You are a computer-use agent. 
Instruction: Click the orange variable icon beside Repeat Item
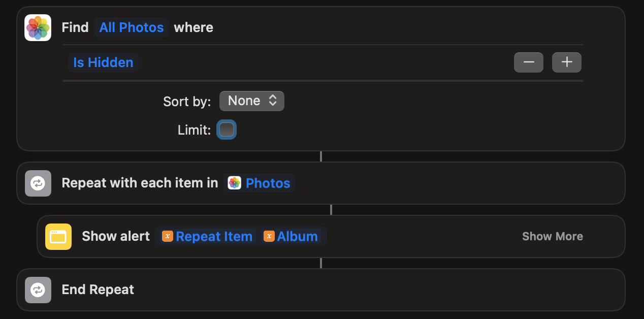click(x=168, y=237)
